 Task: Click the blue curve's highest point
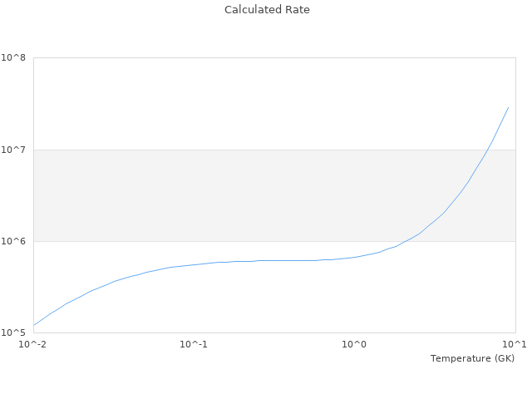click(x=508, y=107)
